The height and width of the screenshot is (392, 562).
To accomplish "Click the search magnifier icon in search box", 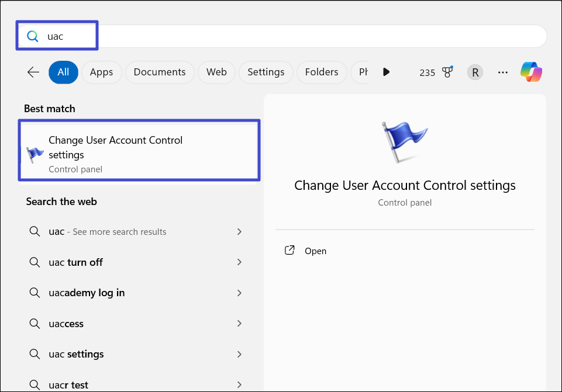I will [33, 36].
